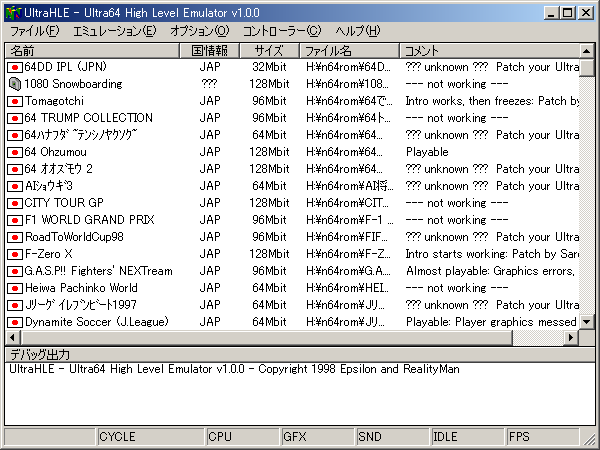This screenshot has height=450, width=600.
Task: Click the Japan flag icon beside 64DD IPL
Action: click(x=15, y=67)
